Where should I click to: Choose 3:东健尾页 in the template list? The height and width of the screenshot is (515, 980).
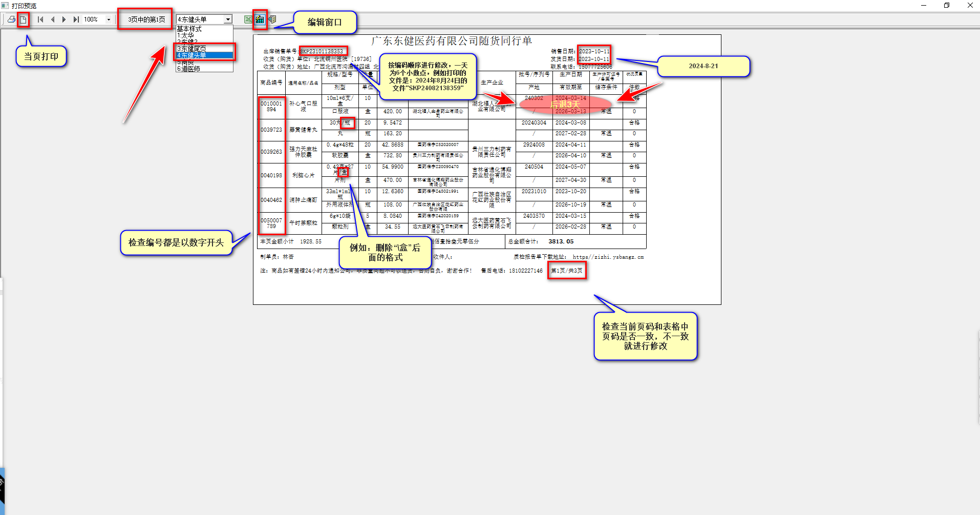pyautogui.click(x=204, y=49)
